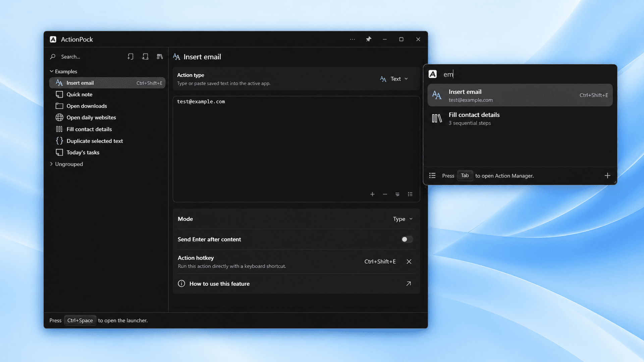644x362 pixels.
Task: Click the plus button in launcher footer
Action: (x=607, y=176)
